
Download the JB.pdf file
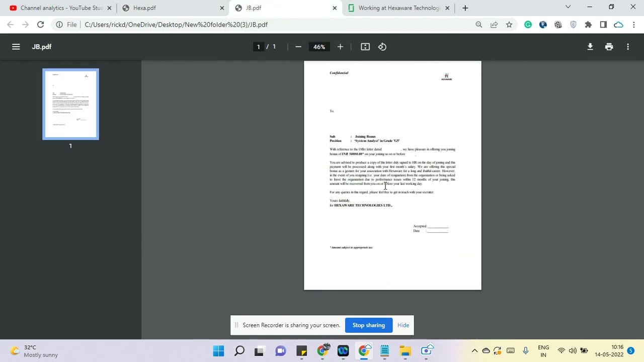point(590,47)
